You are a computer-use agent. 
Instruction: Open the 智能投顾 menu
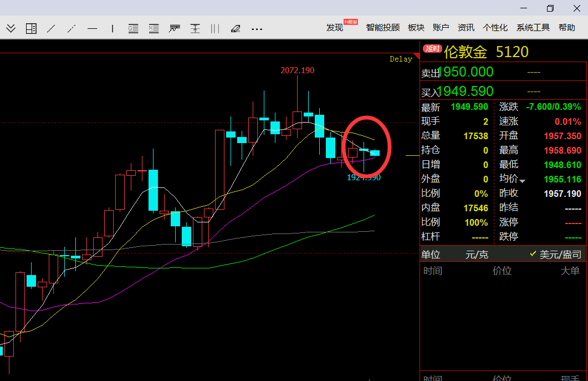coord(382,28)
